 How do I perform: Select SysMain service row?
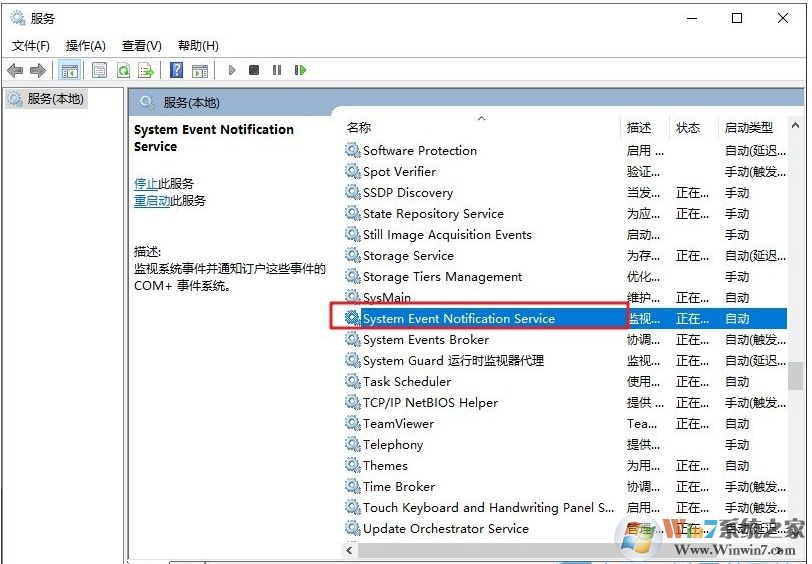[x=566, y=297]
